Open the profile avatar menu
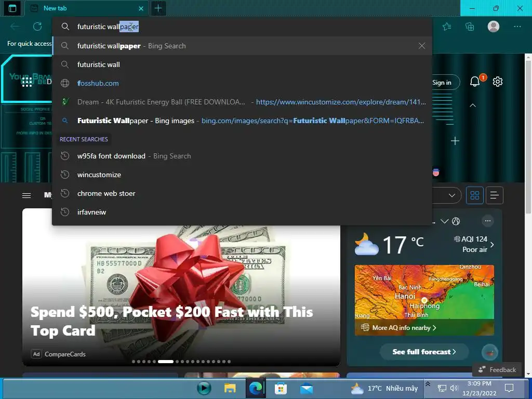The height and width of the screenshot is (399, 532). tap(494, 26)
